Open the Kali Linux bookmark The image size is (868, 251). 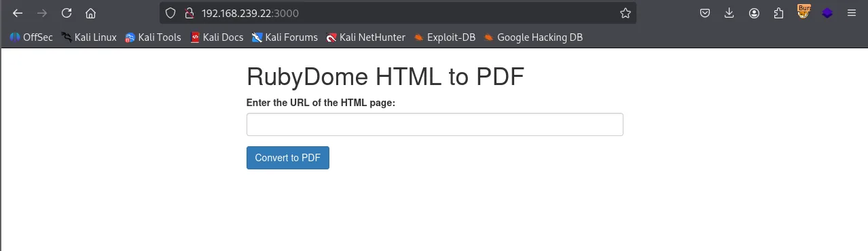pyautogui.click(x=89, y=37)
